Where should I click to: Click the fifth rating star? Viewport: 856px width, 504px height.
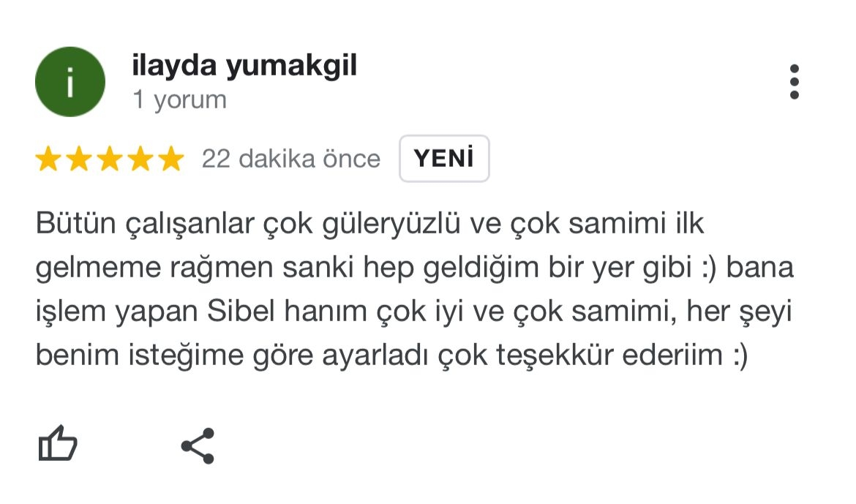[x=171, y=159]
